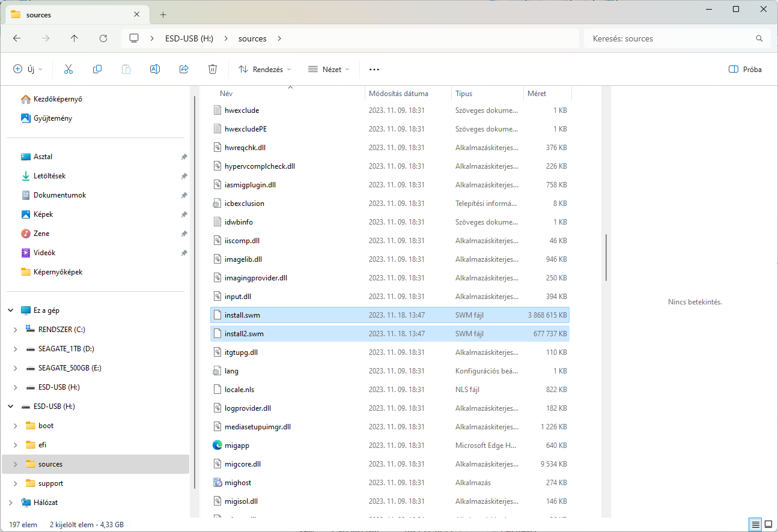Close the sources tab

(137, 15)
